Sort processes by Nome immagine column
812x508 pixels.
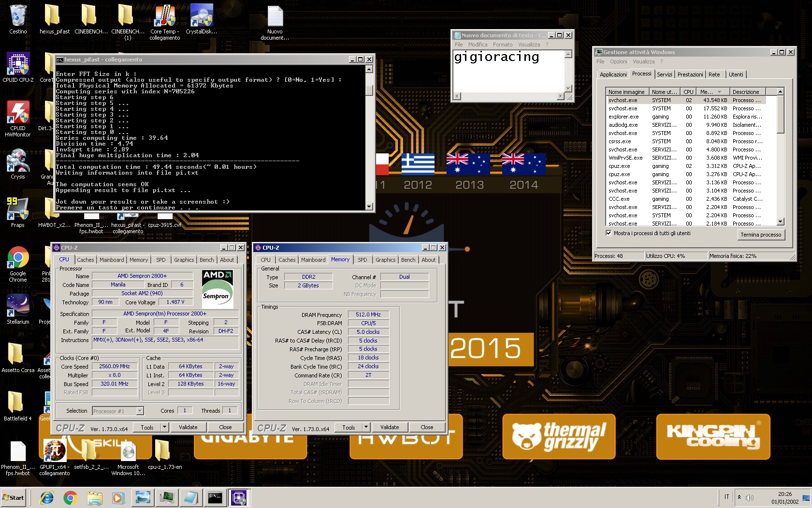627,92
